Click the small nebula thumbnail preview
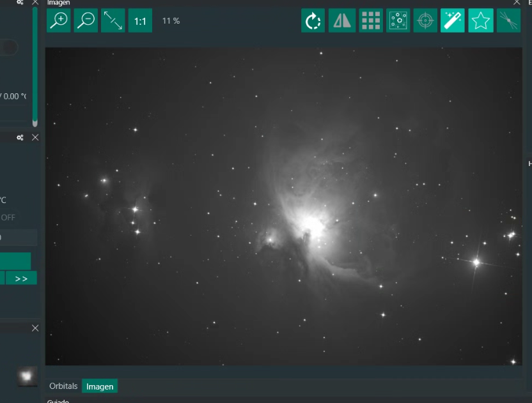The height and width of the screenshot is (403, 532). coord(27,376)
